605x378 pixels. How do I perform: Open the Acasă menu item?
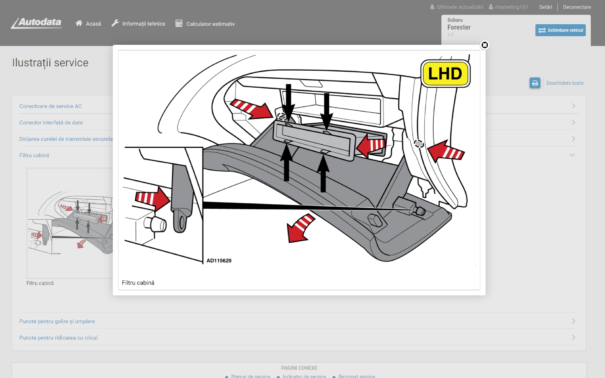(93, 24)
